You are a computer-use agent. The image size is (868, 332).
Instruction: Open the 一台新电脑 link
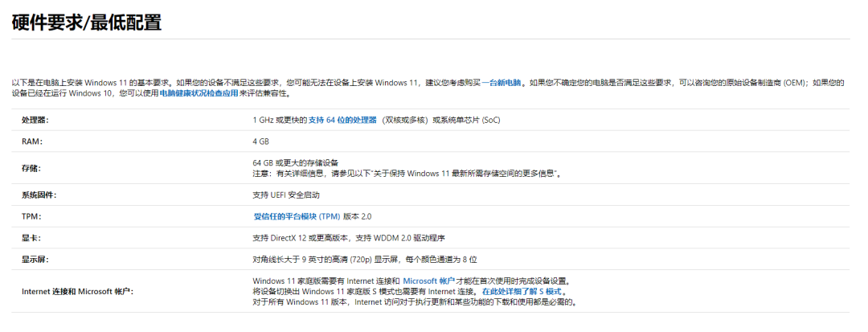coord(502,83)
